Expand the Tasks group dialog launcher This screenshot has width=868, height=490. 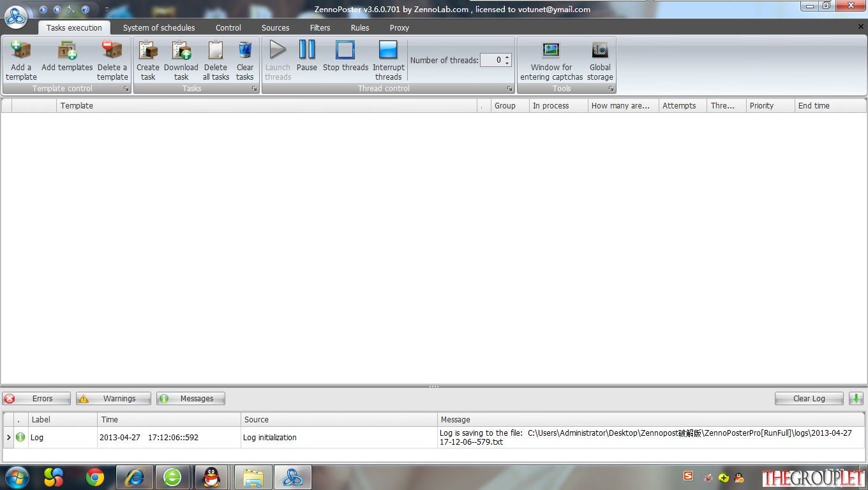pyautogui.click(x=254, y=89)
